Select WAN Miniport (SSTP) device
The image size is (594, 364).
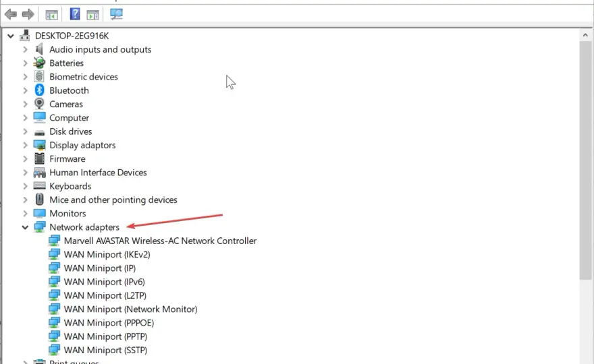coord(105,350)
